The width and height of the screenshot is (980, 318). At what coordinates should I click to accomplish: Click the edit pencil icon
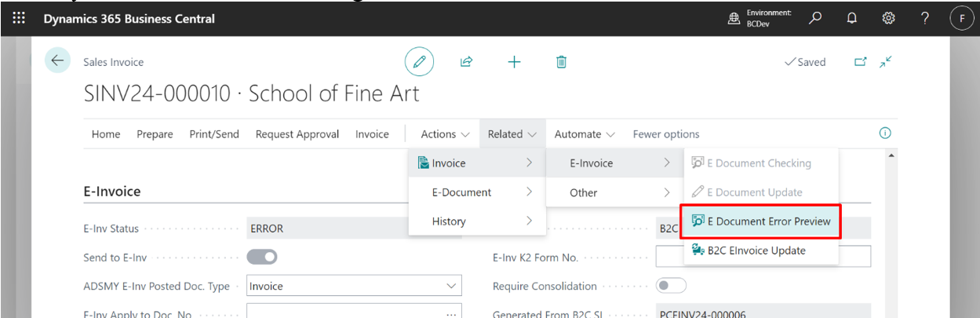tap(419, 61)
